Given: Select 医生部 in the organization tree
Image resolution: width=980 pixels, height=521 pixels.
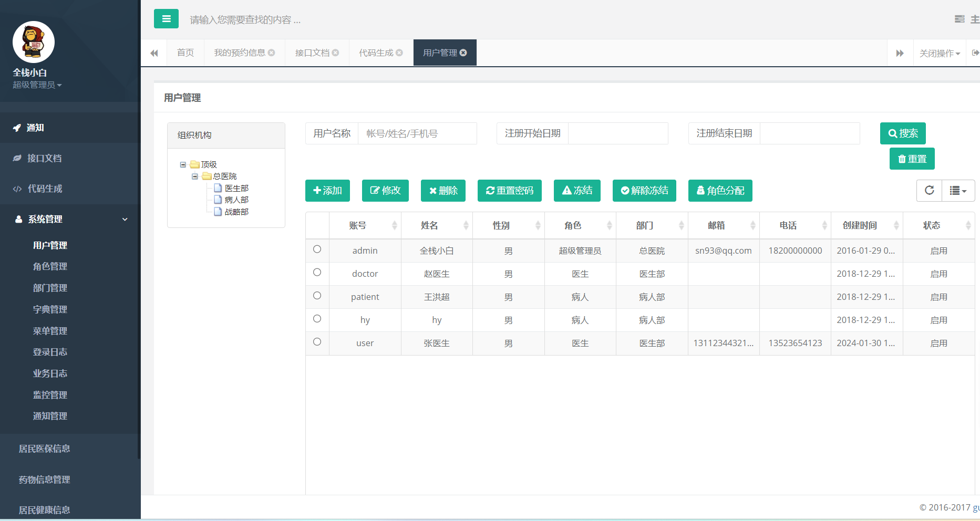Looking at the screenshot, I should pos(236,188).
